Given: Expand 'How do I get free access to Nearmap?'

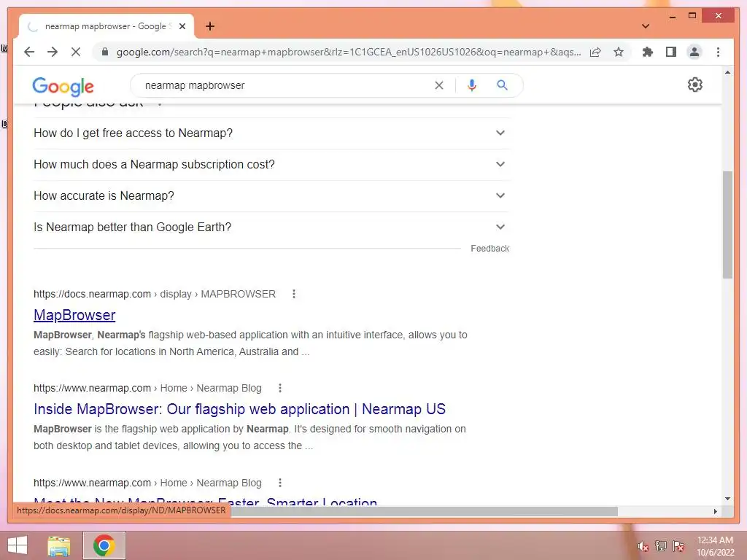Looking at the screenshot, I should click(x=271, y=133).
